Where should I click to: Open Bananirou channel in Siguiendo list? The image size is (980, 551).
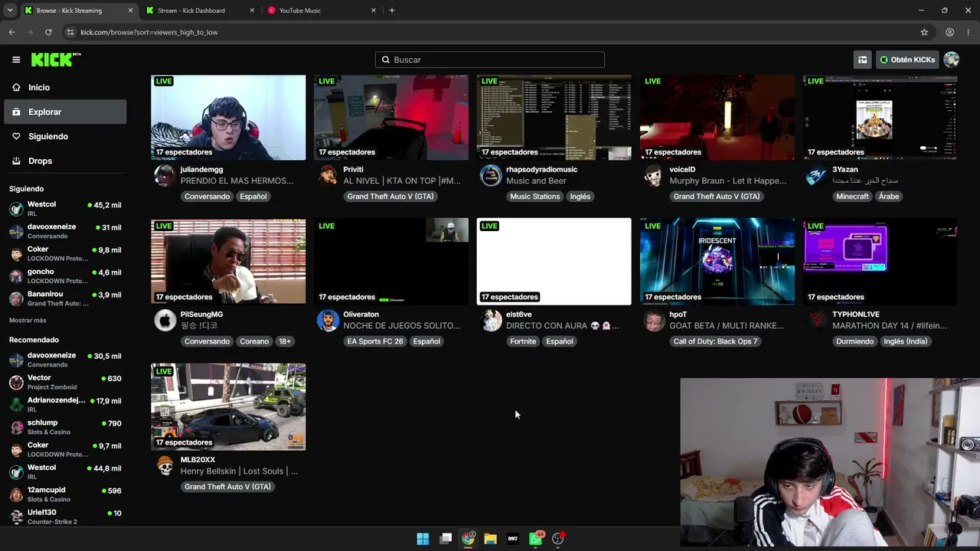pyautogui.click(x=65, y=298)
